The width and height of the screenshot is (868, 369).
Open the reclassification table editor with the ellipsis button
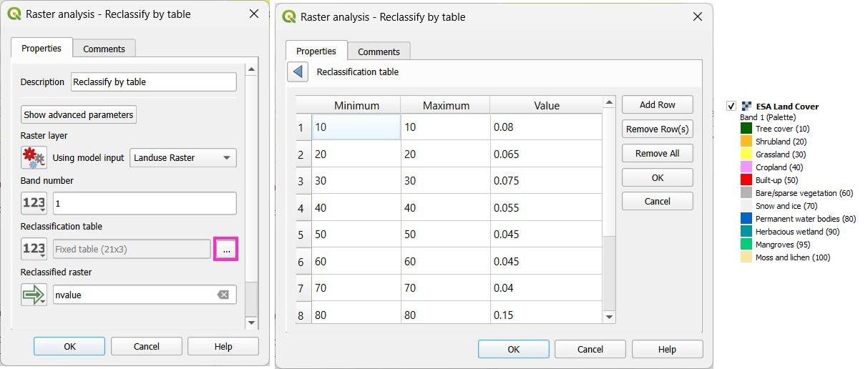pyautogui.click(x=226, y=249)
